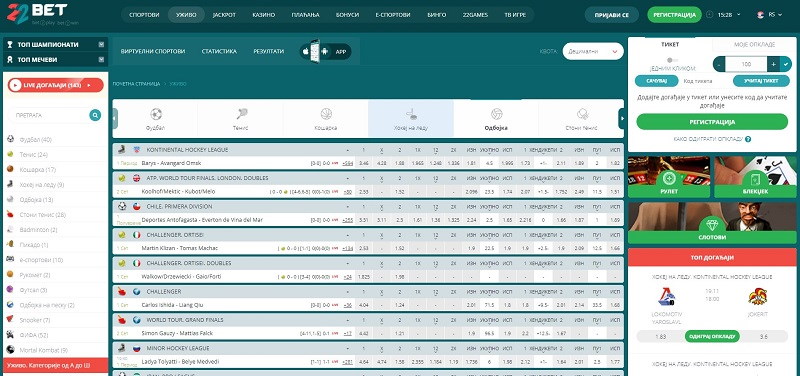Open the Рулет roulette game tile
Image resolution: width=800 pixels, height=376 pixels.
668,177
